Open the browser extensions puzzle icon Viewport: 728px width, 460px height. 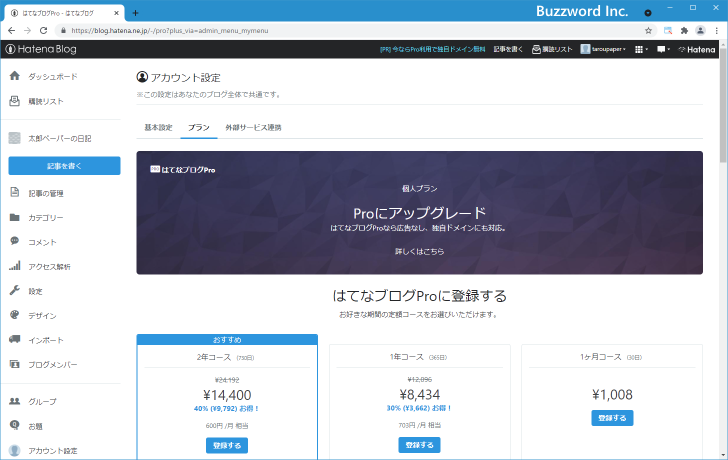tap(684, 31)
